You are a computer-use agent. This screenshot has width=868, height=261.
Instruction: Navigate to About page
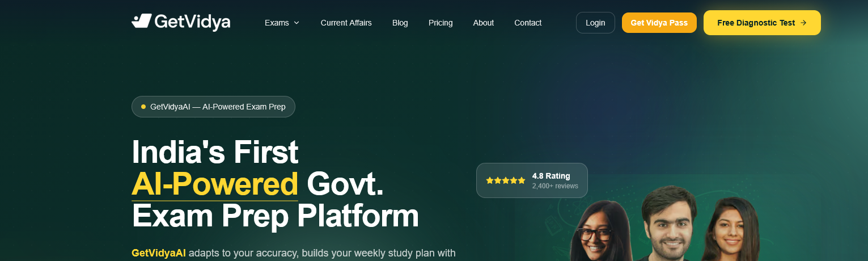pyautogui.click(x=483, y=23)
